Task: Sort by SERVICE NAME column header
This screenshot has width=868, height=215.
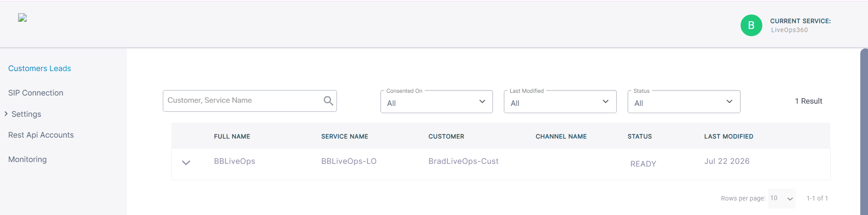Action: coord(345,136)
